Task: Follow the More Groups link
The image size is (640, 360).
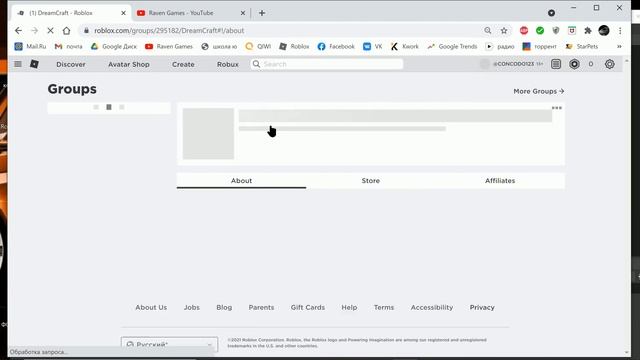Action: [539, 91]
